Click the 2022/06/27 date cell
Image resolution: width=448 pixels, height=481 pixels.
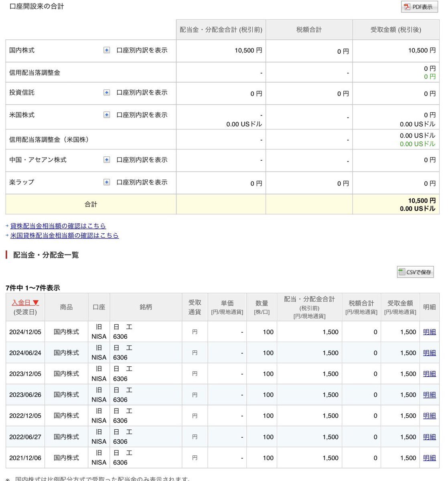(25, 437)
